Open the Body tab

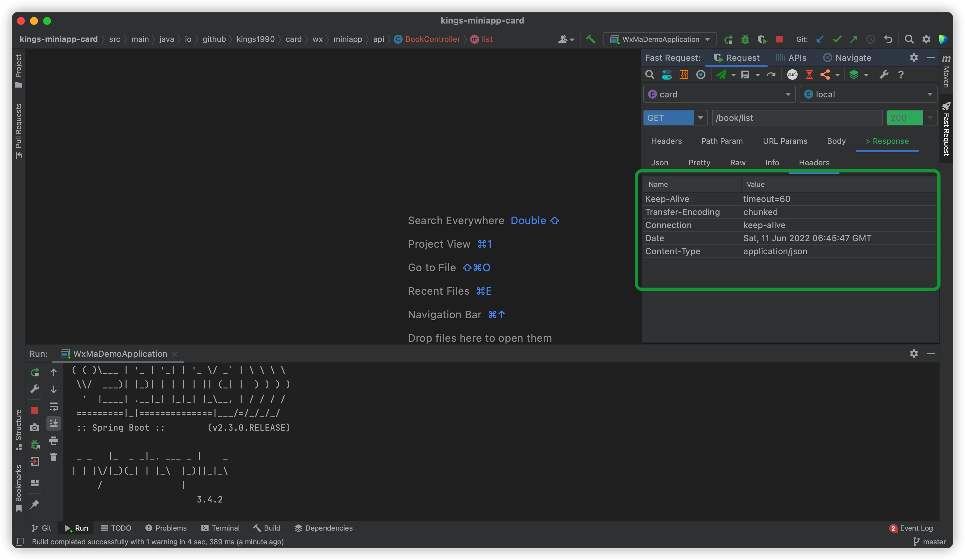(x=836, y=141)
